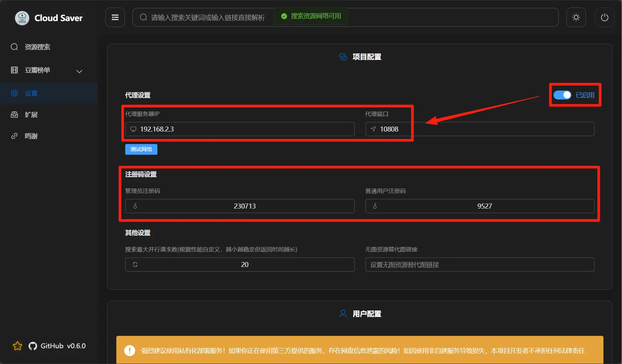Expand the 豆瓣榜单 chevron arrow
Viewport: 622px width, 364px height.
pos(79,71)
